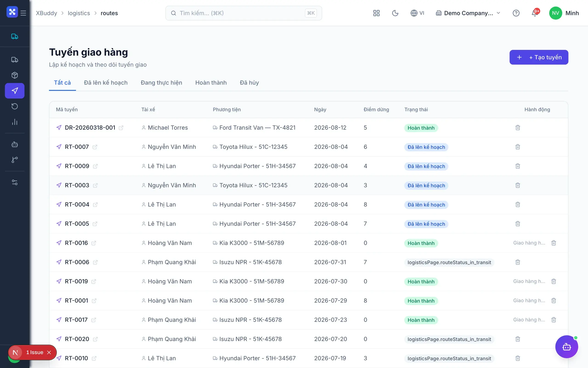Open the 1 Issue indicator
Viewport: 588px width, 368px height.
coord(34,352)
